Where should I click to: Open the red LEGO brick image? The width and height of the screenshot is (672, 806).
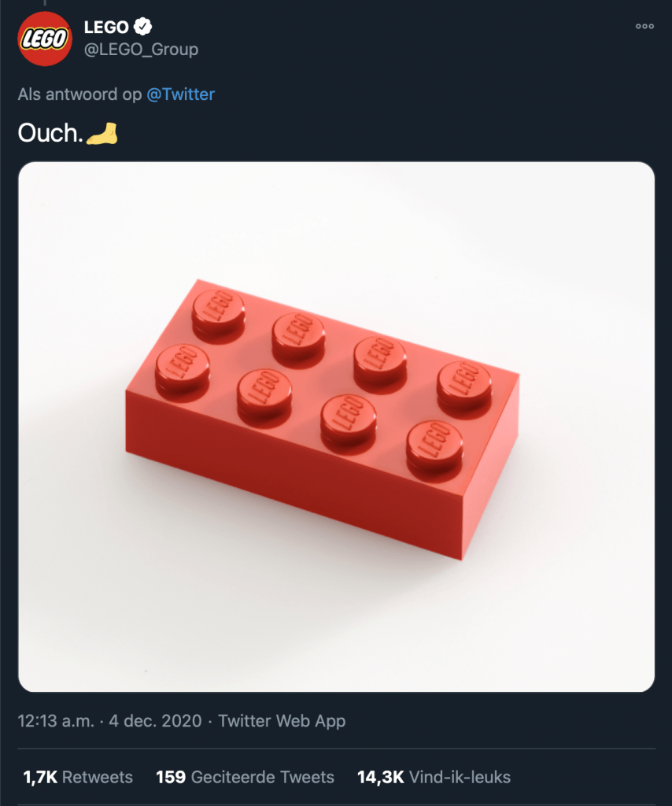[x=336, y=427]
